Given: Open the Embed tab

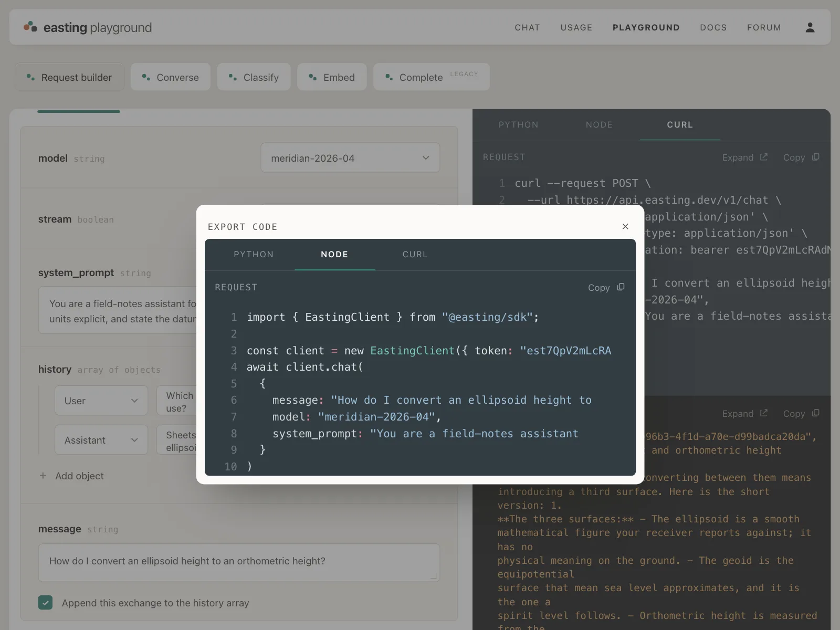Looking at the screenshot, I should click(332, 77).
